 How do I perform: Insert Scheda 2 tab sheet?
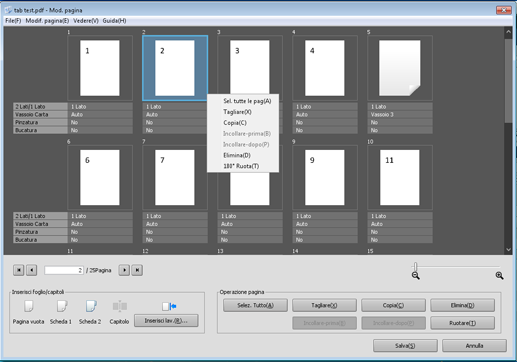coord(91,306)
